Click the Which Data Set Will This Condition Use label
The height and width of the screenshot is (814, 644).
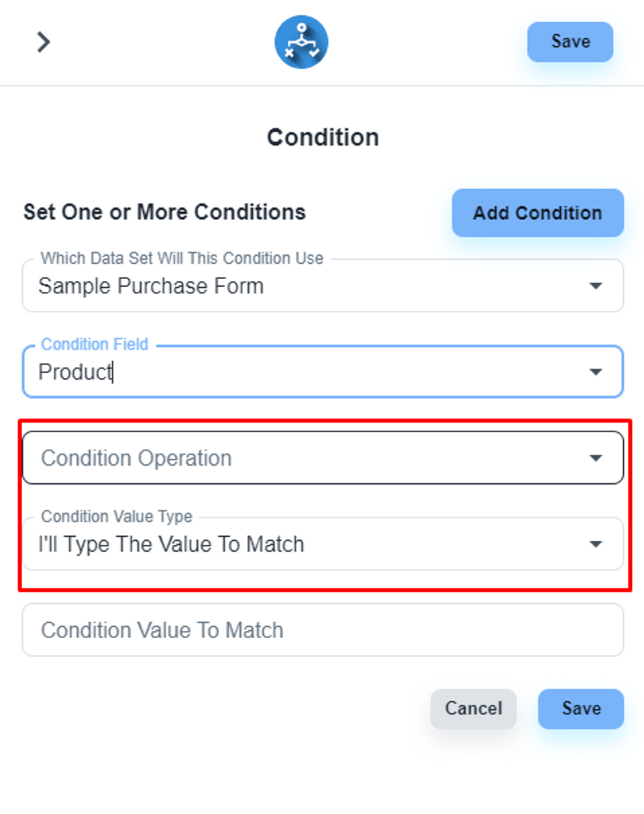(x=182, y=258)
